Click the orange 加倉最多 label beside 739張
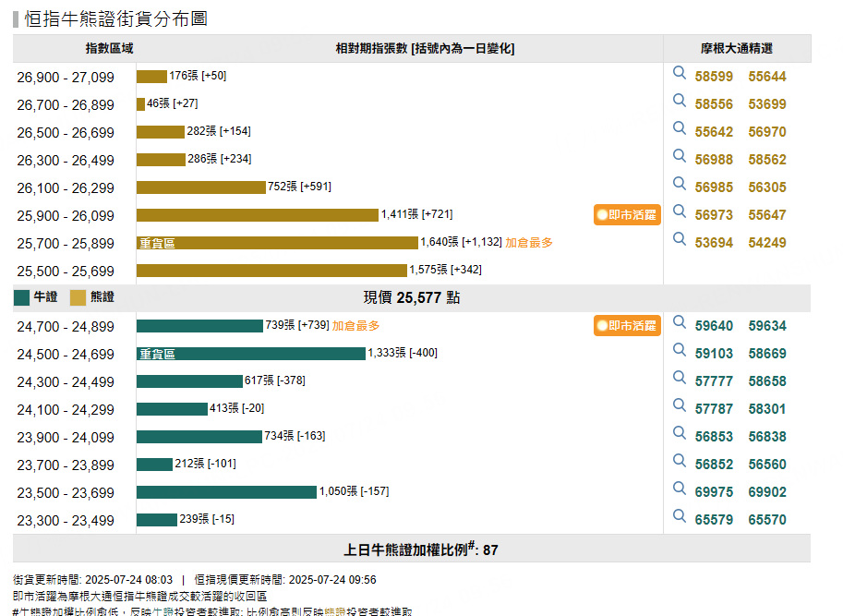843x616 pixels. click(355, 326)
